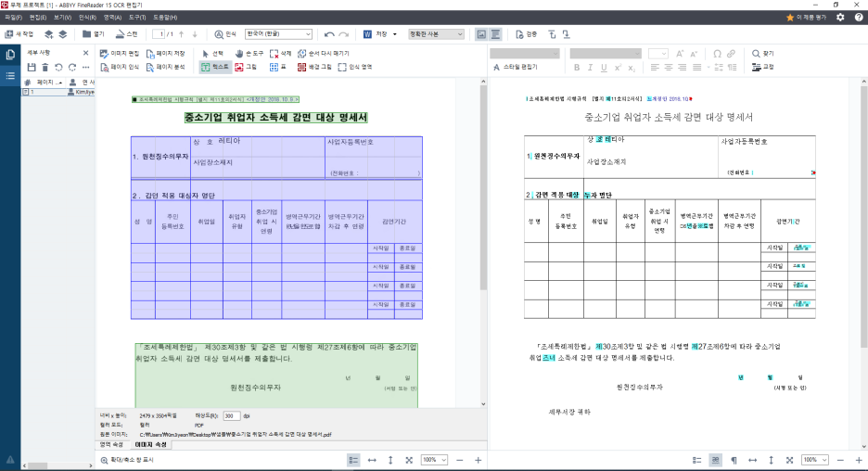Open the Pages sidebar icon

[x=10, y=55]
